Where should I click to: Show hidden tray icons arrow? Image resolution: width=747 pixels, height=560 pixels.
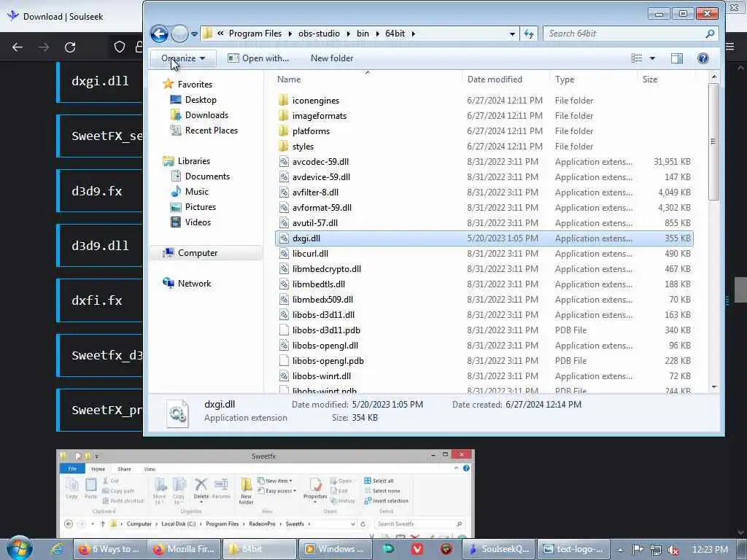tap(620, 550)
